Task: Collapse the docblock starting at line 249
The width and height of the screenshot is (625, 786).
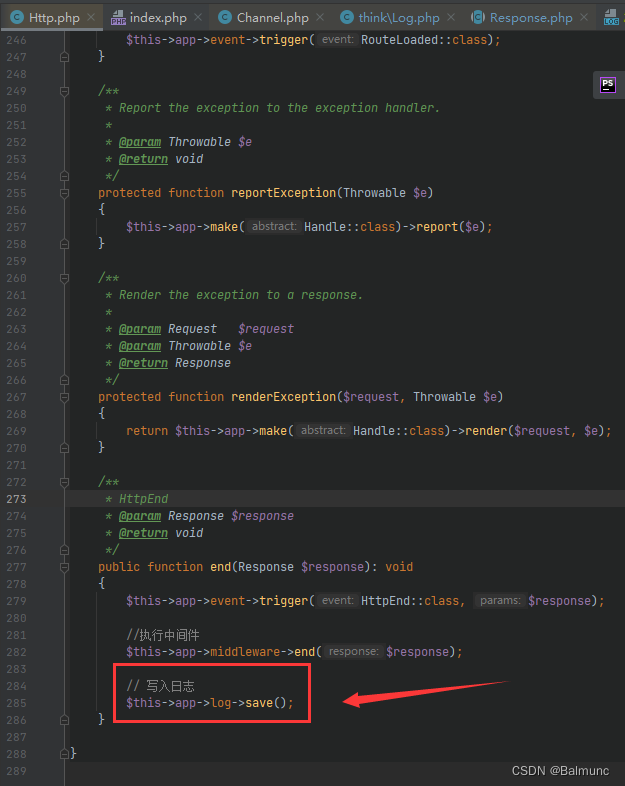Action: click(64, 91)
